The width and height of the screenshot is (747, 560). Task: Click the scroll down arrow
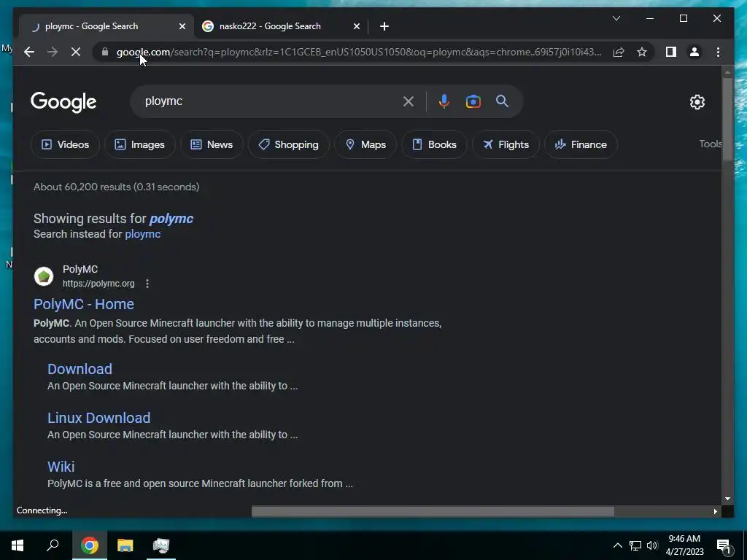pyautogui.click(x=727, y=499)
